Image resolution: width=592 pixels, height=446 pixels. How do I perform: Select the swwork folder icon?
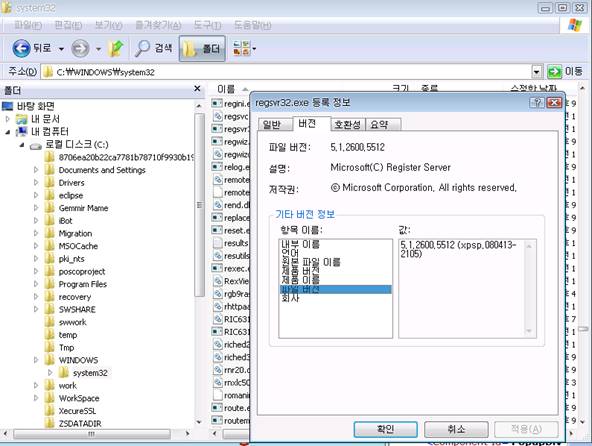click(49, 322)
